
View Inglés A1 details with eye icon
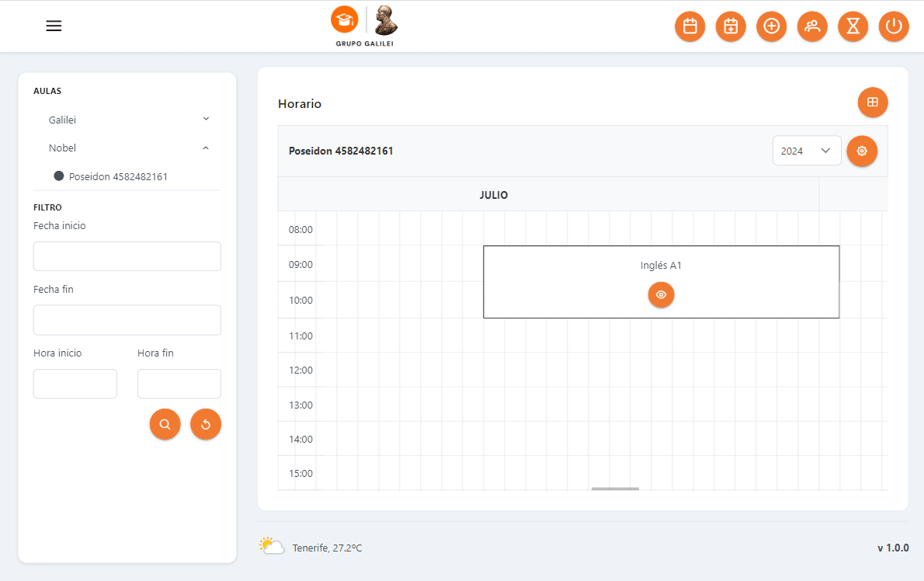(662, 294)
